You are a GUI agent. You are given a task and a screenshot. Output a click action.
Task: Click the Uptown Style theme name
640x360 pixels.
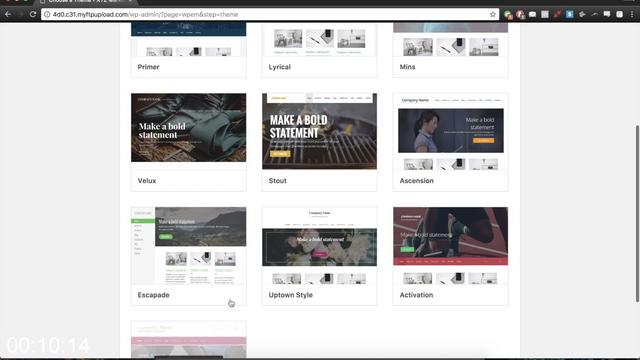[291, 295]
